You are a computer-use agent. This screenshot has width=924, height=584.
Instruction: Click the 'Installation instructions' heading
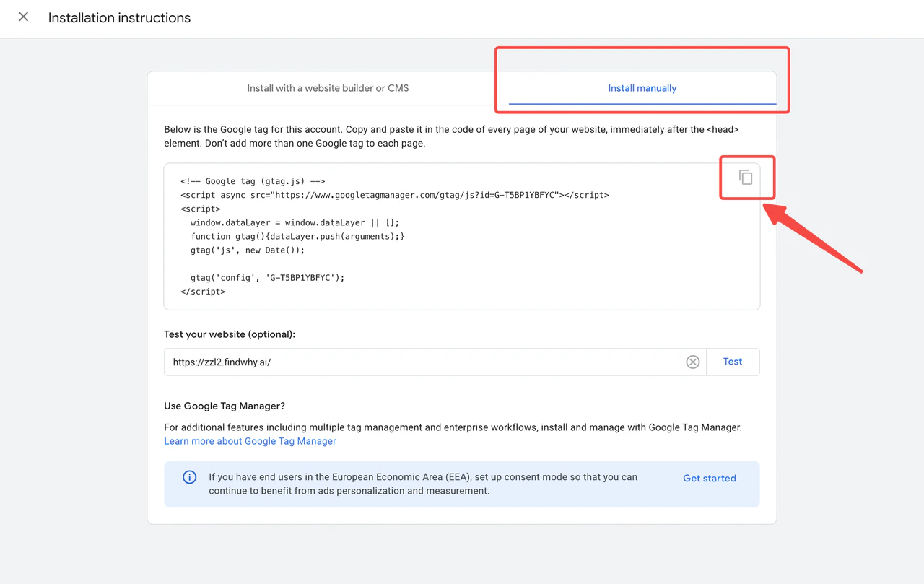(119, 18)
